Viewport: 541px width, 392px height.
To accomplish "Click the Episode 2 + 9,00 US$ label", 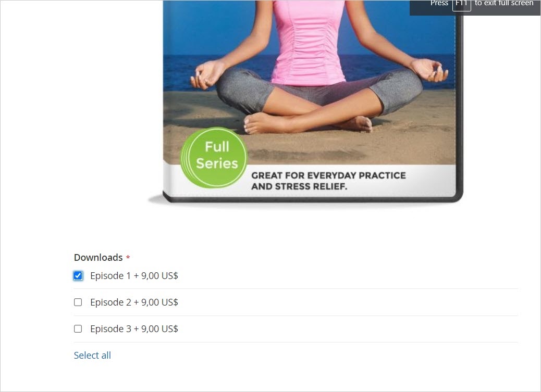I will pyautogui.click(x=134, y=302).
